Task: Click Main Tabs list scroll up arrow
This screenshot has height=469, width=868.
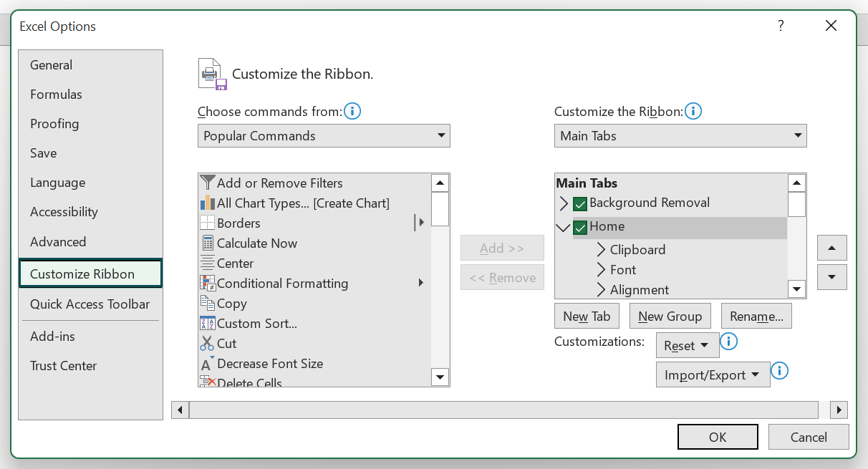Action: 797,183
